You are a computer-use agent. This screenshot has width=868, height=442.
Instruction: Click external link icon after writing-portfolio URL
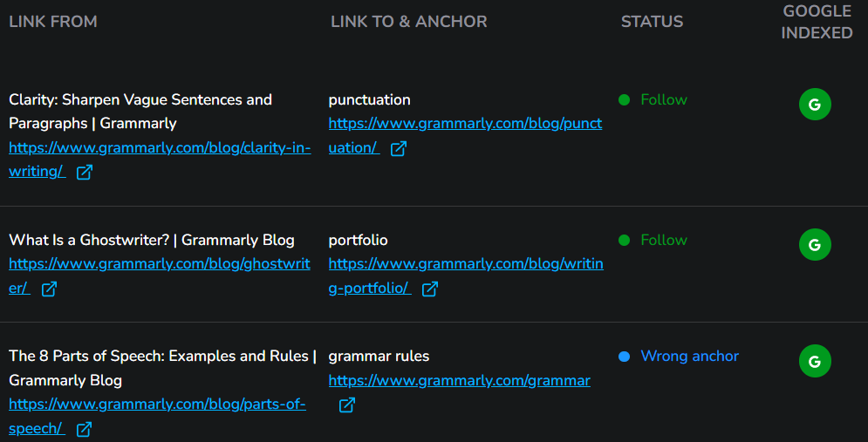coord(430,289)
